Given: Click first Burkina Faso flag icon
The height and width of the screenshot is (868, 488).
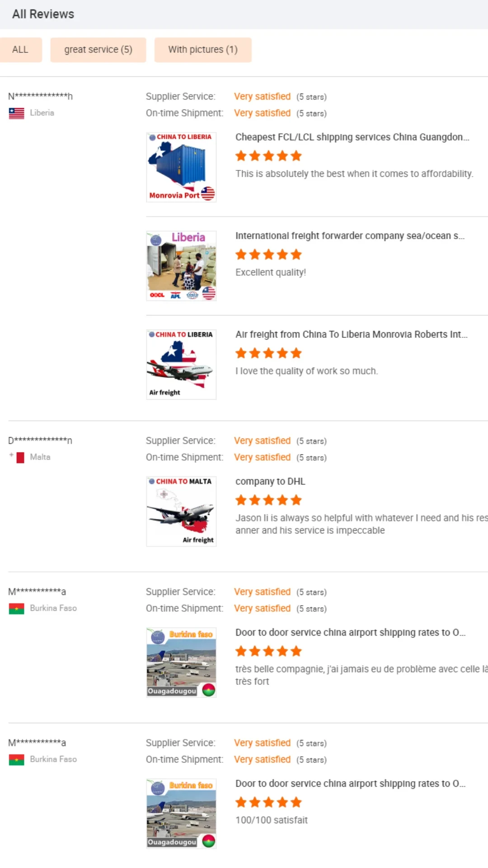Looking at the screenshot, I should tap(17, 609).
